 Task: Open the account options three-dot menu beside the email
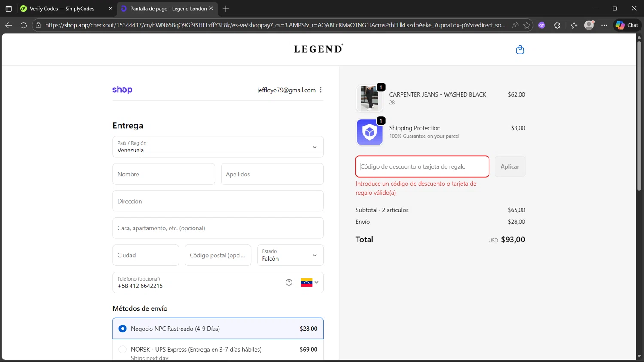321,90
